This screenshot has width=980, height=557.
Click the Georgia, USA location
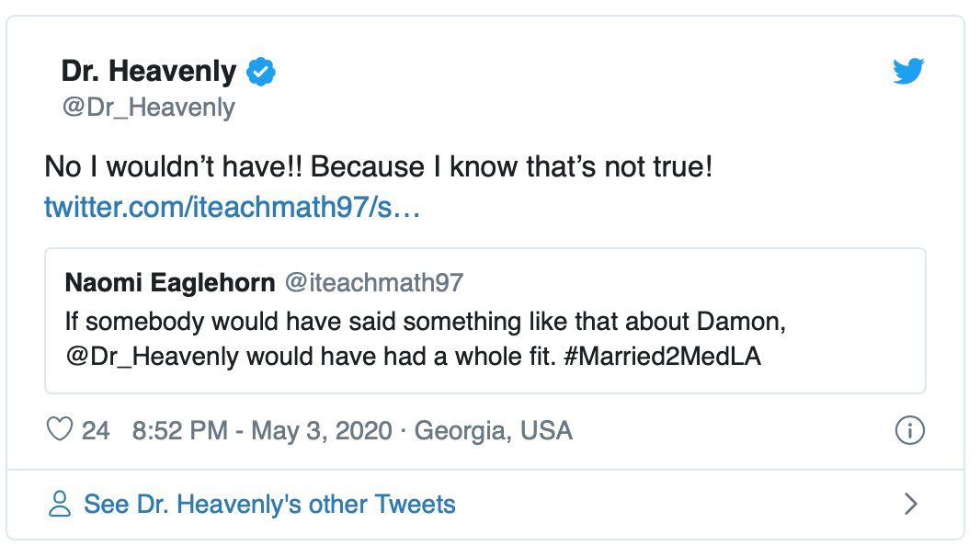494,430
